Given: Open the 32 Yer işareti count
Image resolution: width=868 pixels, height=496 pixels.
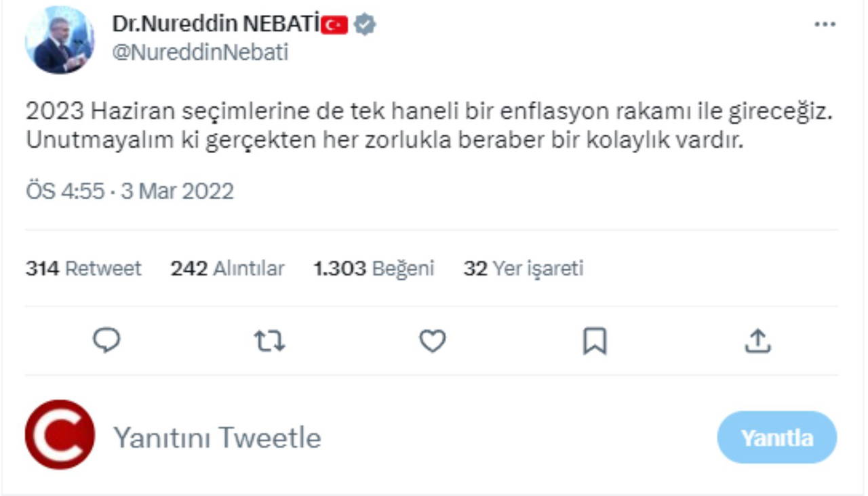Looking at the screenshot, I should point(523,268).
